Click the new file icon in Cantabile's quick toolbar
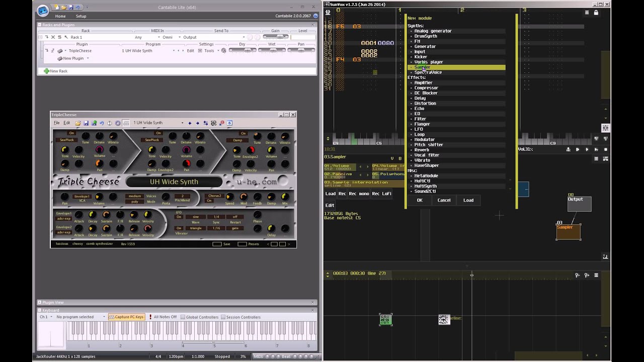 click(57, 8)
